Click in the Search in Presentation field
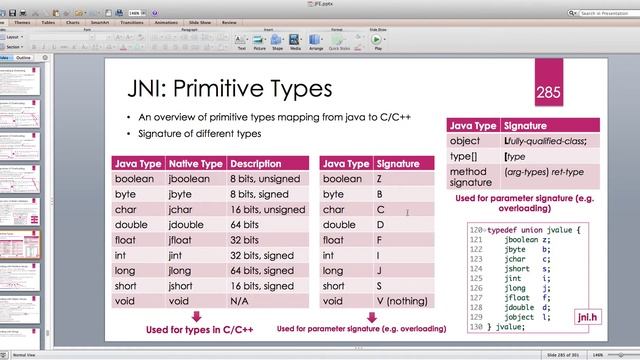Image resolution: width=640 pixels, height=360 pixels. [609, 13]
